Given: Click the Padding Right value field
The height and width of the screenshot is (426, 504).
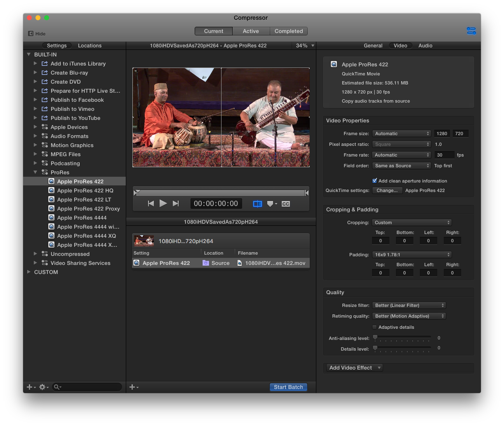Looking at the screenshot, I should [x=452, y=273].
